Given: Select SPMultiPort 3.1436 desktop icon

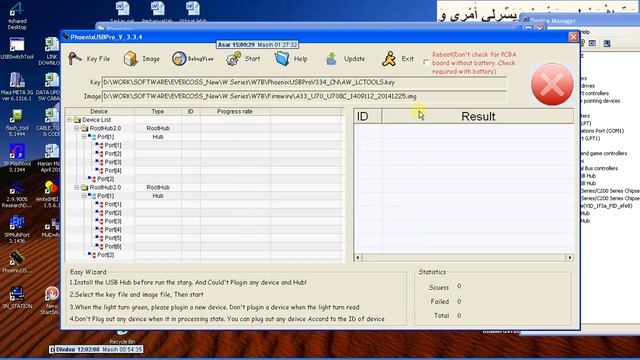Looking at the screenshot, I should point(17,230).
